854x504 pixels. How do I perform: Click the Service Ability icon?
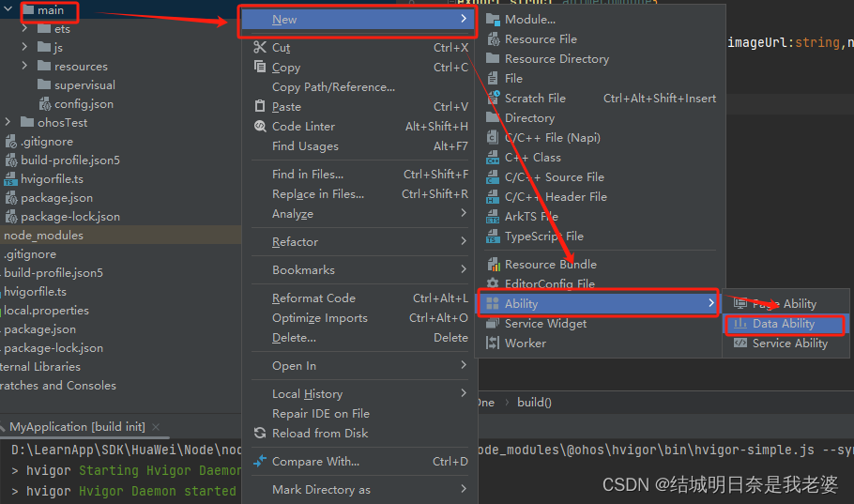coord(740,343)
